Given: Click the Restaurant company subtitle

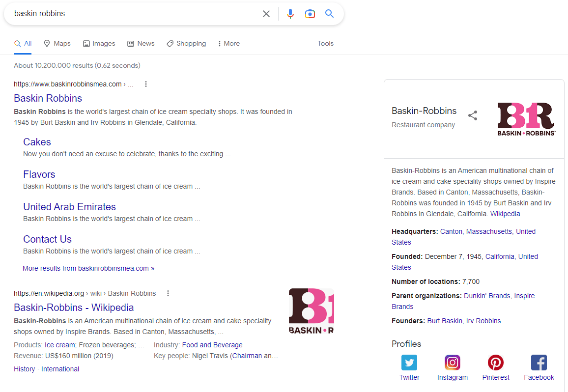Looking at the screenshot, I should [x=423, y=125].
